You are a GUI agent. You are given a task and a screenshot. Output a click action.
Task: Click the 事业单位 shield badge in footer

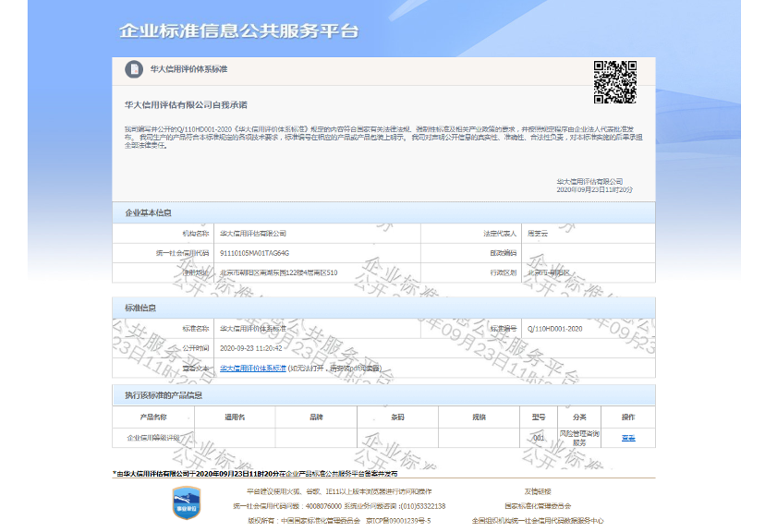pos(187,502)
